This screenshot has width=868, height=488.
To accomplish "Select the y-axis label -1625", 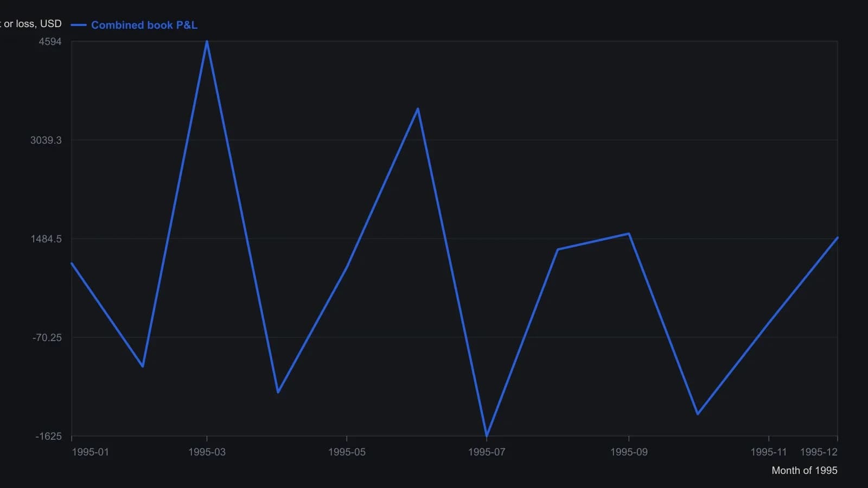I will click(49, 436).
